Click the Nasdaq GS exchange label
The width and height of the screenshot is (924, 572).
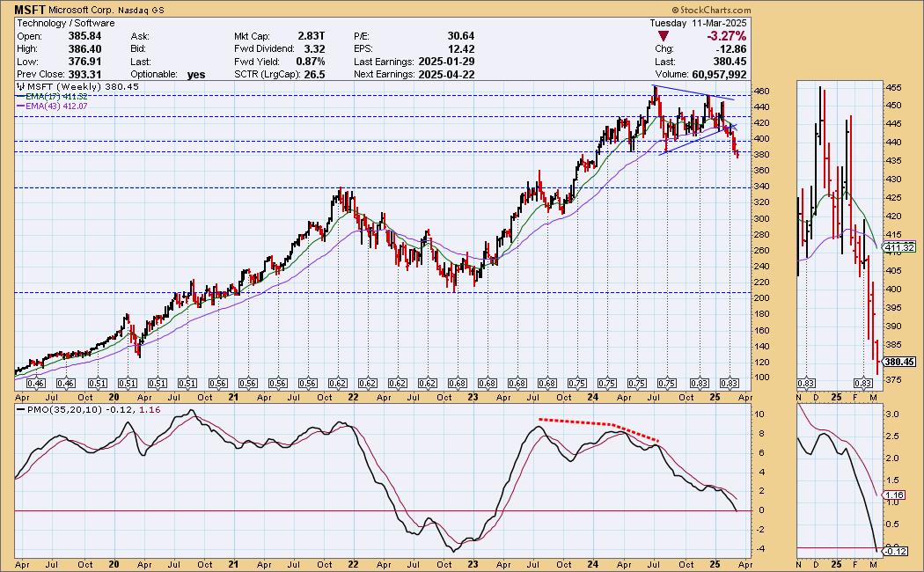tap(142, 11)
